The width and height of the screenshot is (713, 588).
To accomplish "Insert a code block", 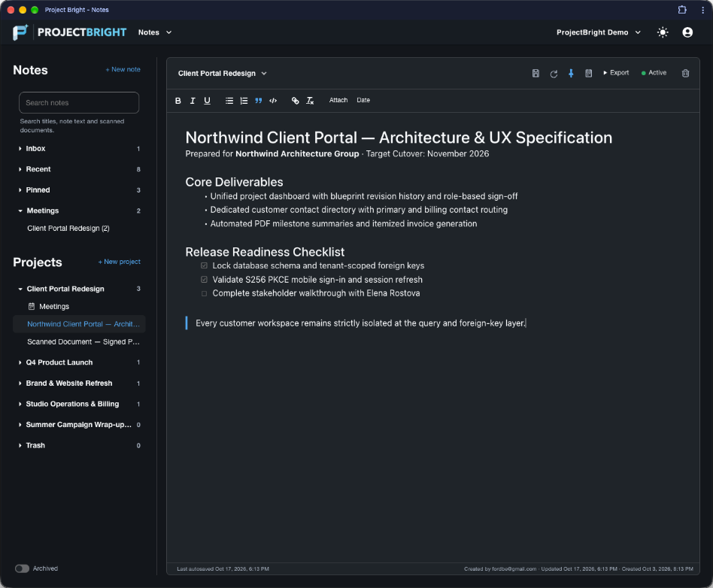I will (x=273, y=101).
